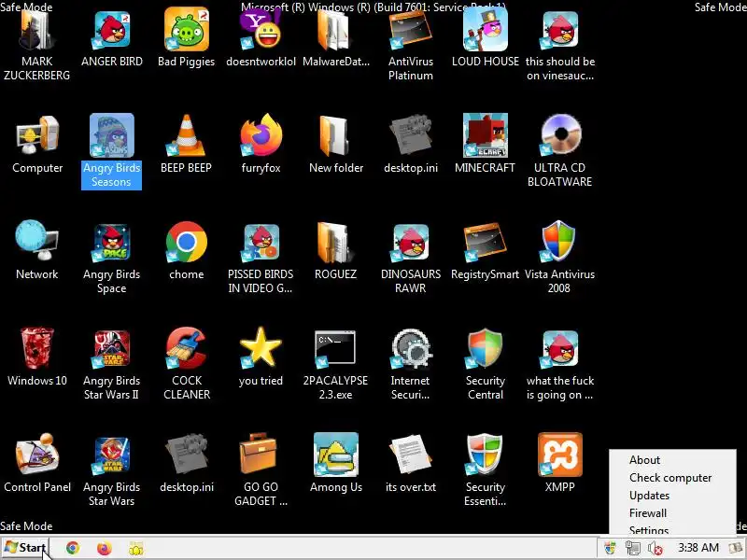747x560 pixels.
Task: Click the security shield tray icon
Action: [x=610, y=548]
